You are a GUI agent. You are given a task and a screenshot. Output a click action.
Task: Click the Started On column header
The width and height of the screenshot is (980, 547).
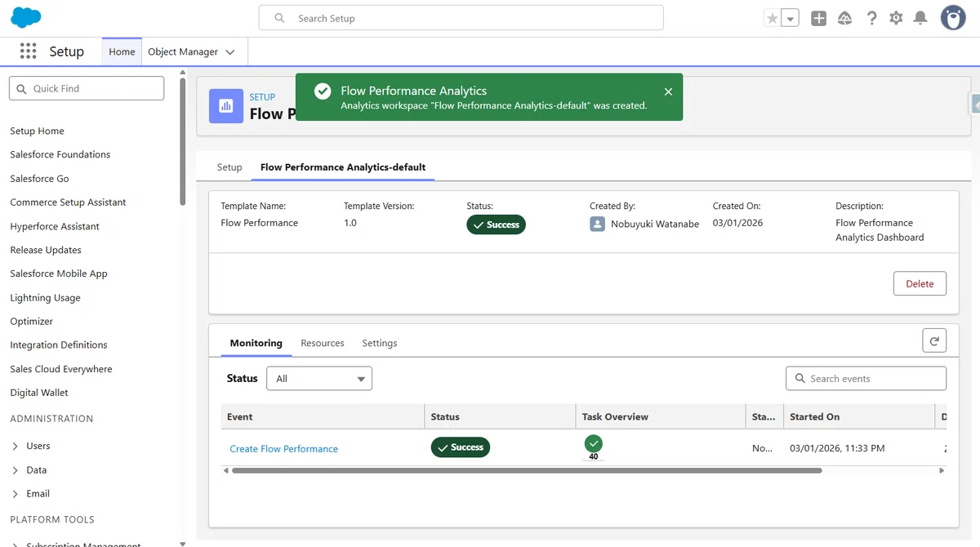(x=859, y=416)
